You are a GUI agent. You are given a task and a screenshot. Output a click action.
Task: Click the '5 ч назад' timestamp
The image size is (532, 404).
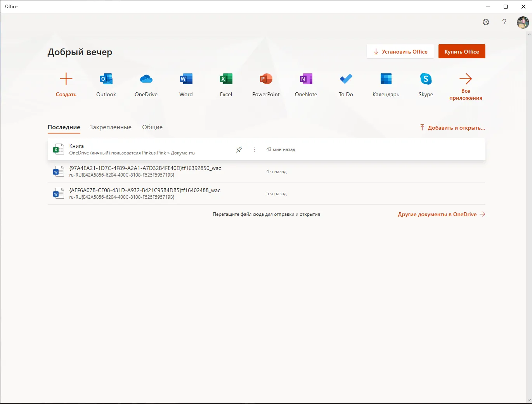[x=276, y=194]
